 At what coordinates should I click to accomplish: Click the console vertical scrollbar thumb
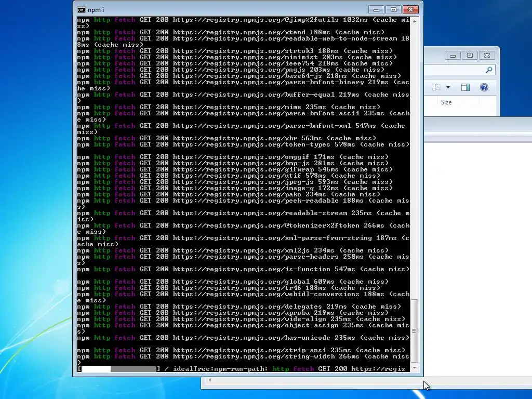tap(414, 331)
